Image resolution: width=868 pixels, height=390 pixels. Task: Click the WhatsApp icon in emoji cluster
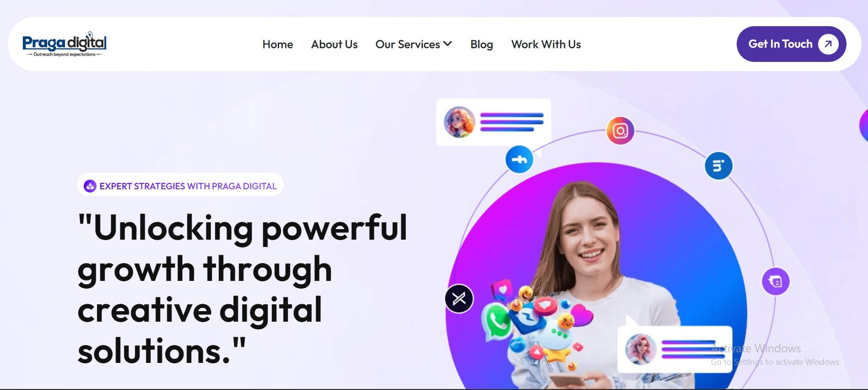pyautogui.click(x=496, y=322)
